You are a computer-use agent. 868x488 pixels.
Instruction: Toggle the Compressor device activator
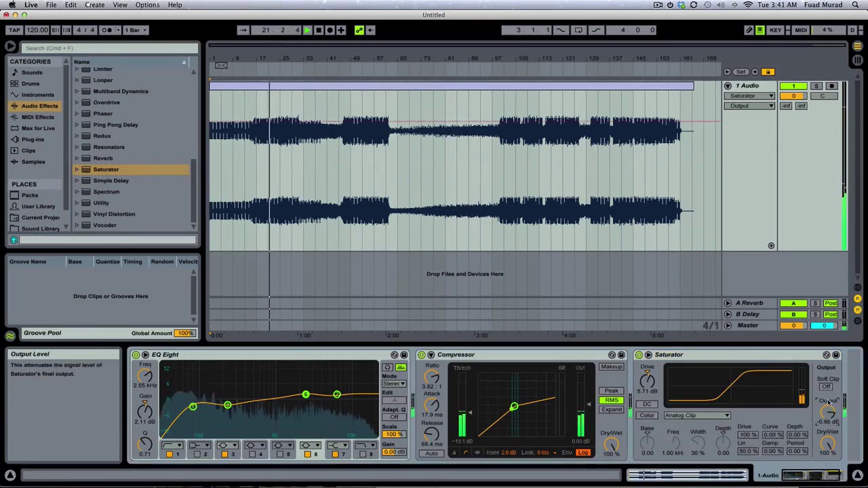(x=421, y=354)
